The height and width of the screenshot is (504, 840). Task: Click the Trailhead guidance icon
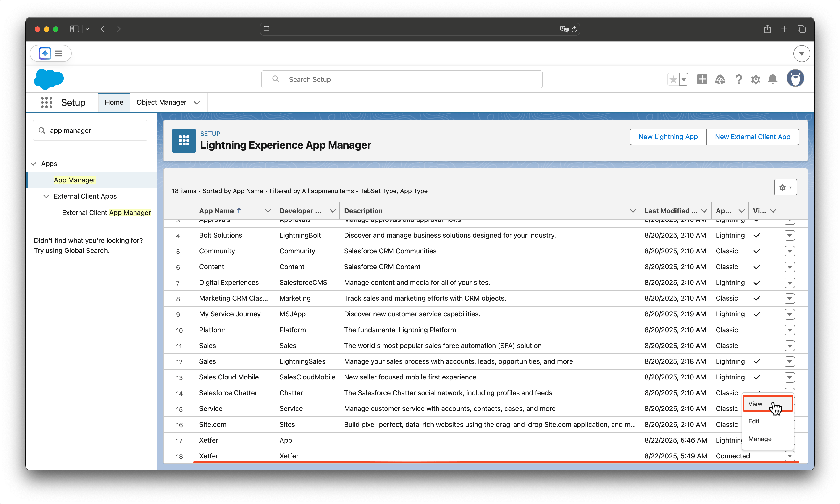(x=720, y=79)
